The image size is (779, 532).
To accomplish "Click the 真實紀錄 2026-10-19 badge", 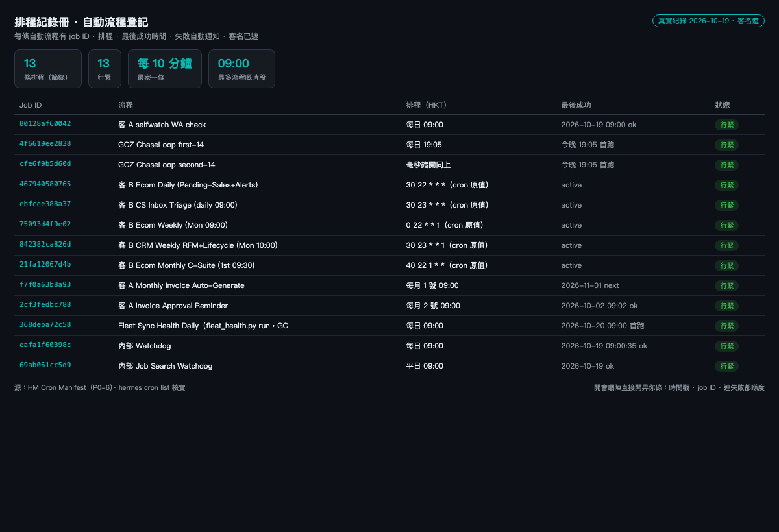I will coord(708,21).
